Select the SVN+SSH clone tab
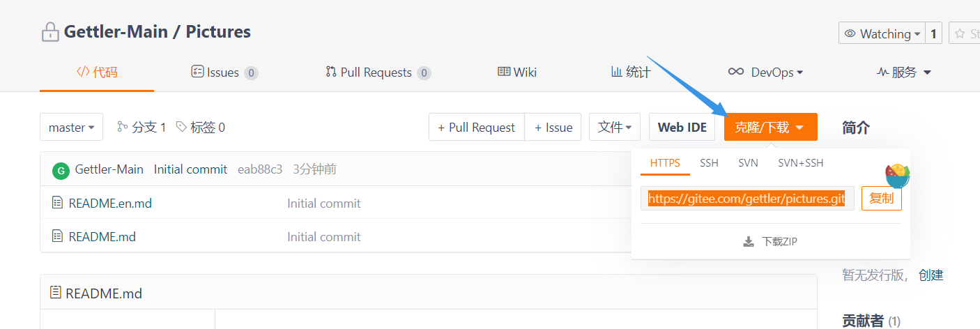 coord(800,163)
